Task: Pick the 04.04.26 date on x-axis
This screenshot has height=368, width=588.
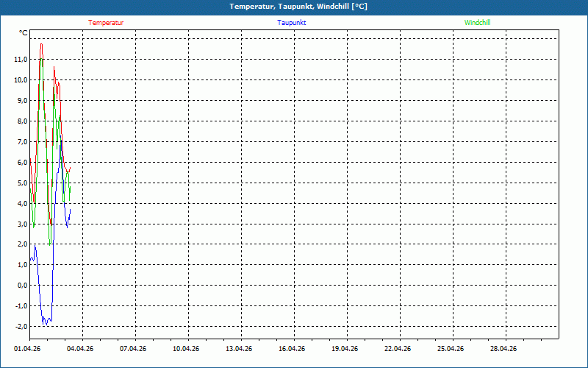Action: [81, 349]
